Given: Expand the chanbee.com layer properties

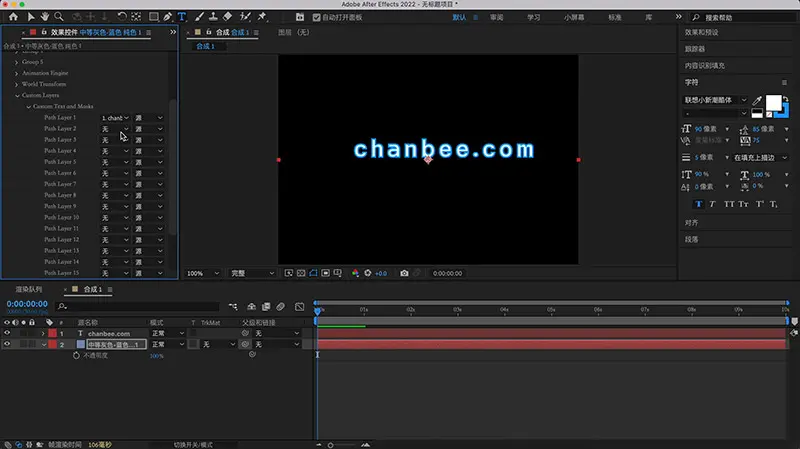Looking at the screenshot, I should coord(43,334).
